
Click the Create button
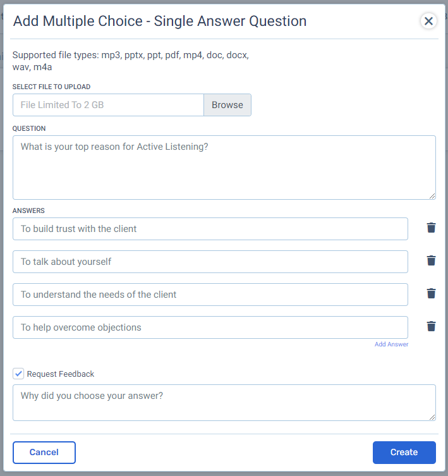404,453
